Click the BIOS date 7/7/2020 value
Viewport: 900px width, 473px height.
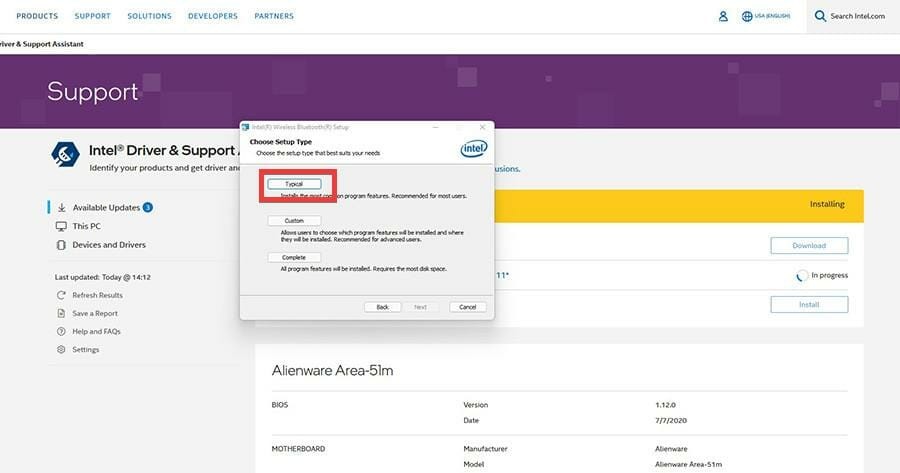click(670, 420)
